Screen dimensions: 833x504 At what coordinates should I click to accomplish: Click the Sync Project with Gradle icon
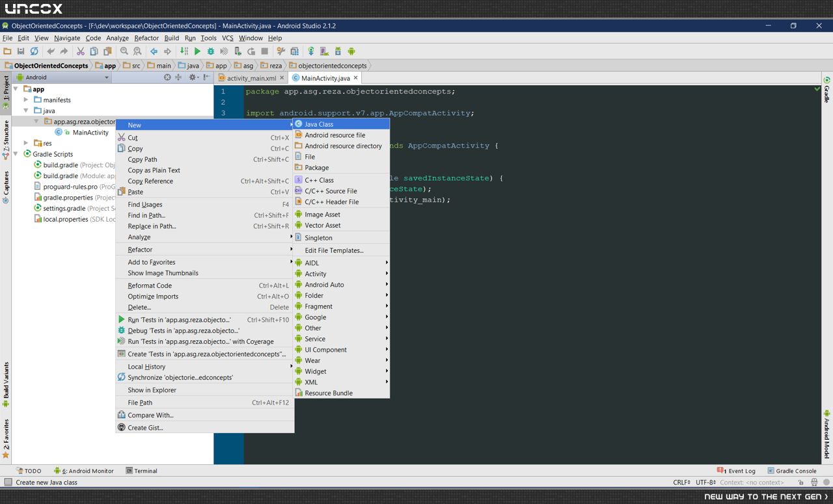pos(311,51)
